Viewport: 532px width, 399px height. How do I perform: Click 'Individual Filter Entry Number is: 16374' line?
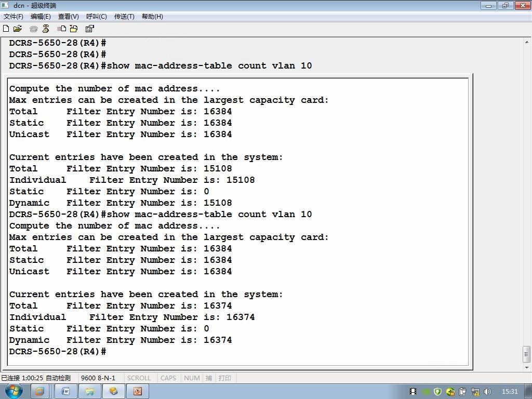tap(132, 317)
